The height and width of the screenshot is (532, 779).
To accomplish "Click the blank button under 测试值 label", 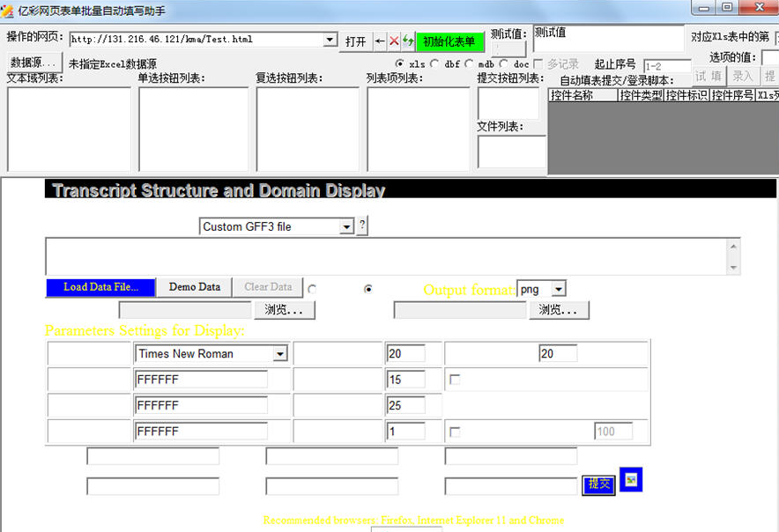I will [x=508, y=49].
